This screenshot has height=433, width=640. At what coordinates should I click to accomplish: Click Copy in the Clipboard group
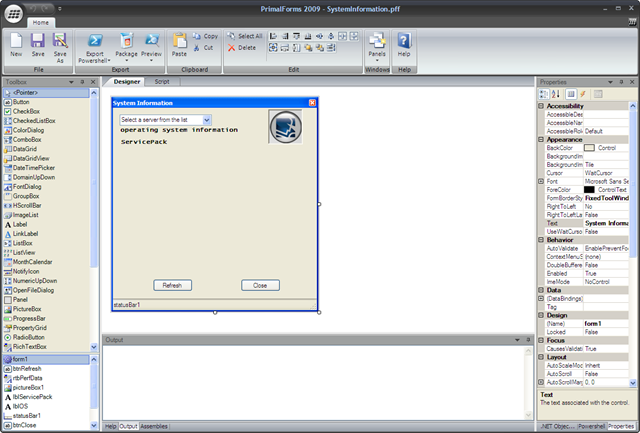coord(205,36)
